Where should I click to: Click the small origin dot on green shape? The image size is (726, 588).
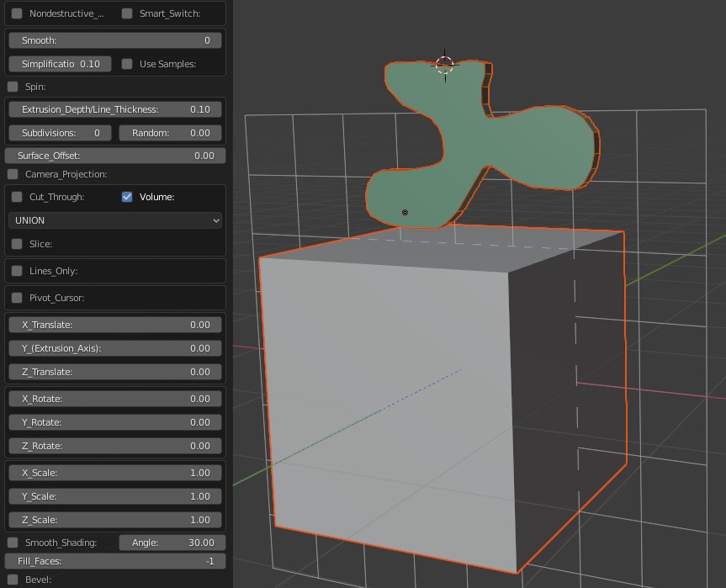tap(405, 213)
